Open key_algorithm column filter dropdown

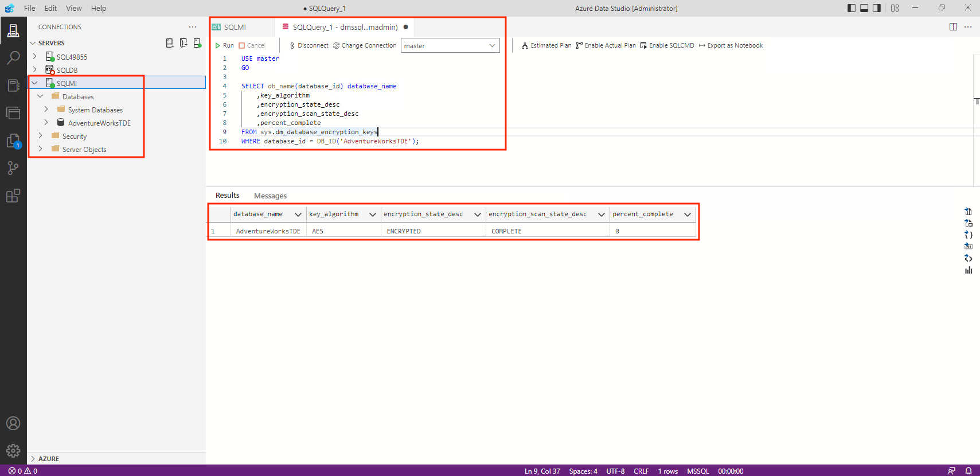(x=372, y=214)
